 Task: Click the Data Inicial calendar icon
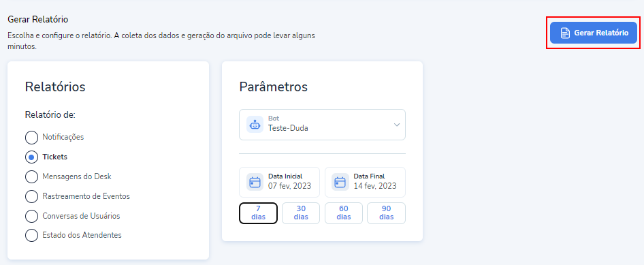click(255, 182)
